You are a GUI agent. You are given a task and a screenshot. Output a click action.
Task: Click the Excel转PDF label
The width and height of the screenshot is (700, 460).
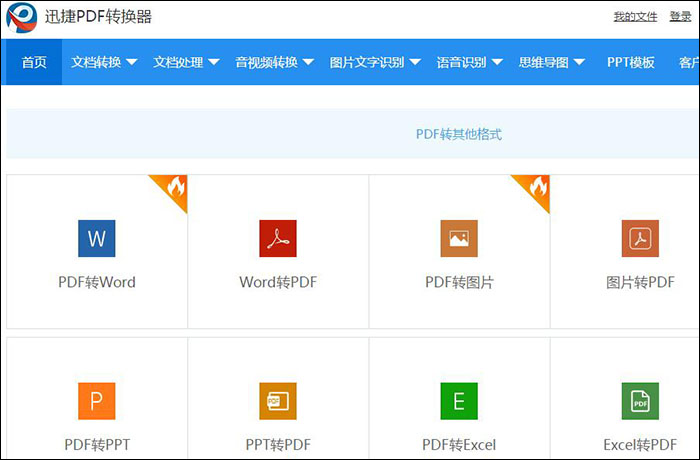click(640, 445)
